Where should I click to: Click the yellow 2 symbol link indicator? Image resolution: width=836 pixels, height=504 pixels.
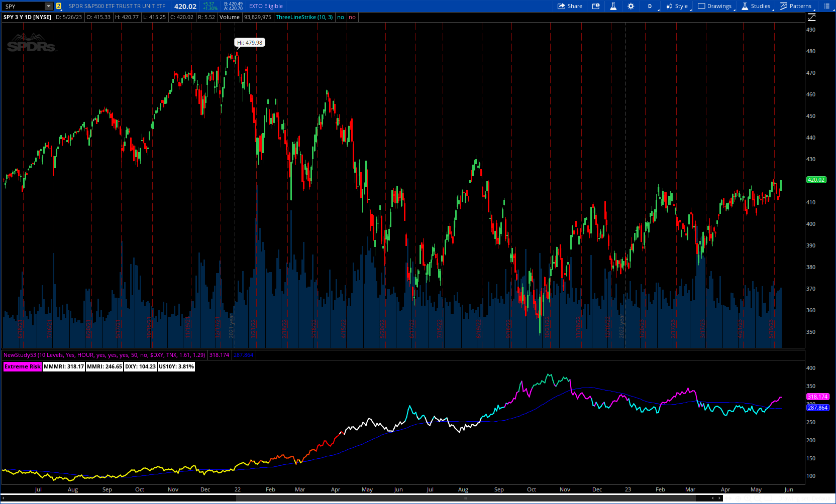pyautogui.click(x=58, y=6)
